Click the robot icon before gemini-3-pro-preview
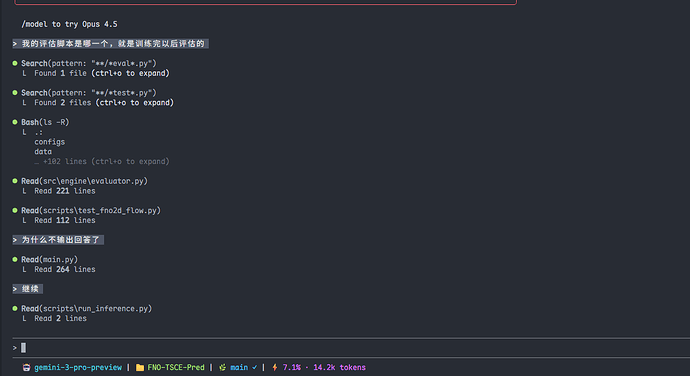Screen dimensions: 690x376 (x=26, y=367)
